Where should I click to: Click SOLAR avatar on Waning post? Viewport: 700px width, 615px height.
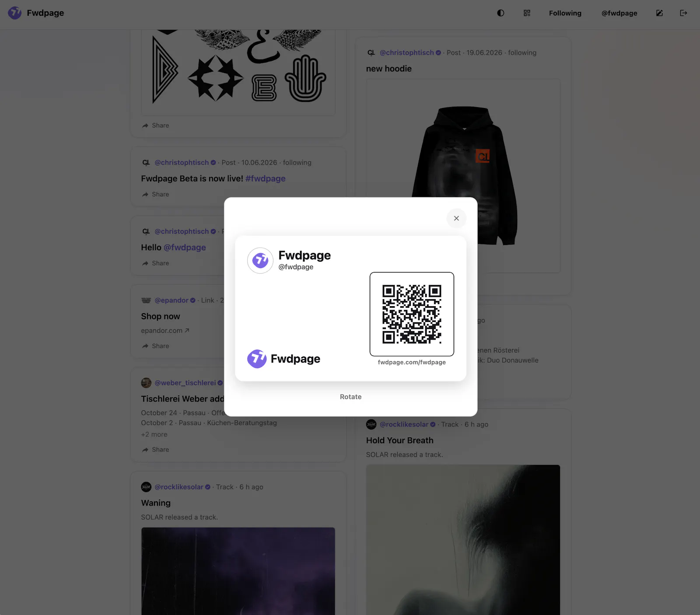146,487
